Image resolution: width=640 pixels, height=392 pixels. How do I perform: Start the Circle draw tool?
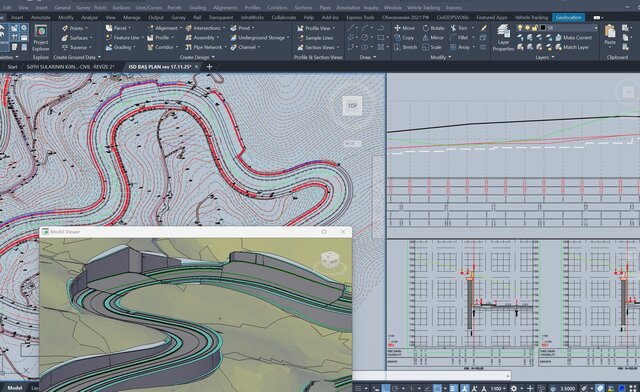tap(364, 37)
